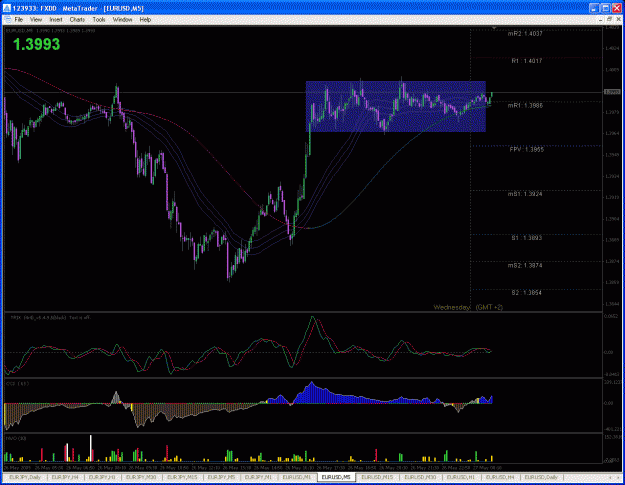The image size is (625, 485).
Task: Click the right tab-scroll arrow
Action: click(x=618, y=477)
